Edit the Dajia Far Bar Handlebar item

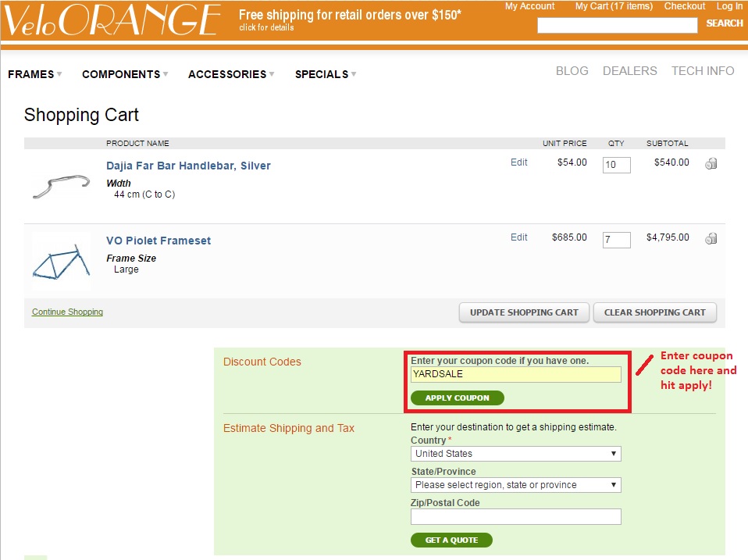tap(518, 162)
